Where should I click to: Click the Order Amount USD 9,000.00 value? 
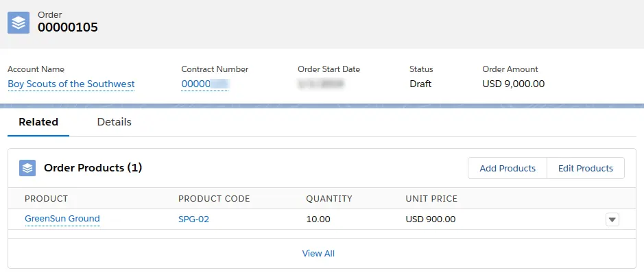coord(514,84)
